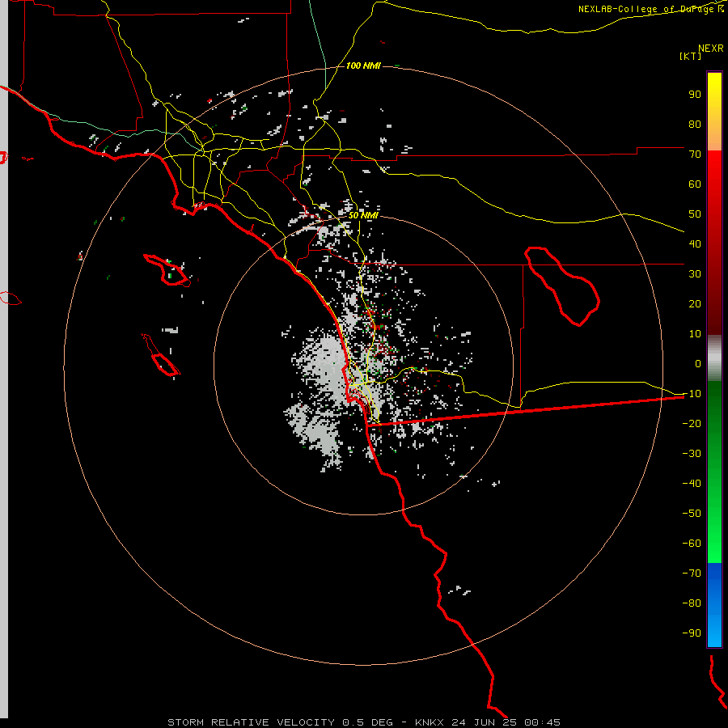This screenshot has width=728, height=728.
Task: Click the KNKX radar station identifier
Action: tap(430, 722)
